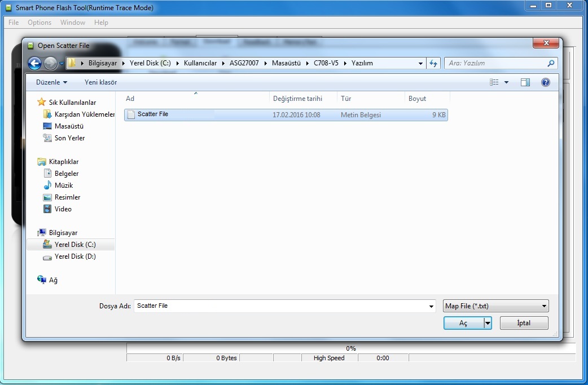Expand the view options dropdown arrow
This screenshot has width=588, height=385.
(506, 82)
